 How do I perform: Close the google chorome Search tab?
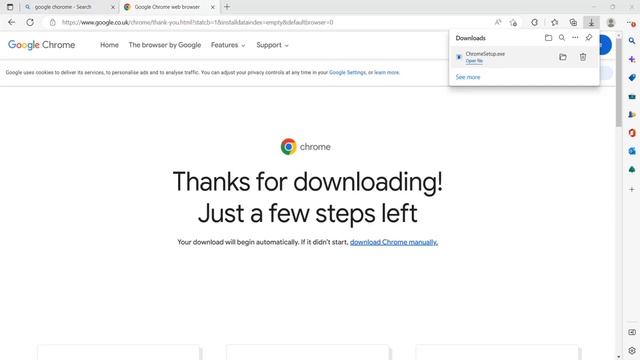pos(113,7)
